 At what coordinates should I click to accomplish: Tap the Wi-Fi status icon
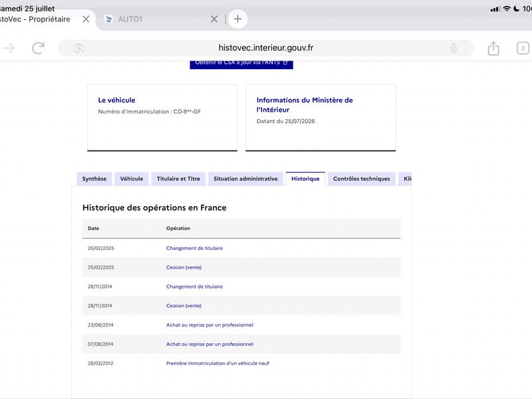(507, 9)
